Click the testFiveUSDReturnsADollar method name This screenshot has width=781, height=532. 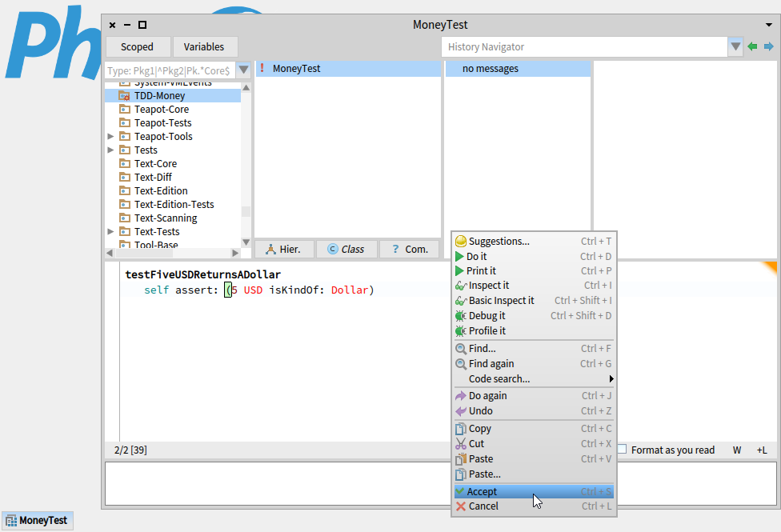click(202, 274)
